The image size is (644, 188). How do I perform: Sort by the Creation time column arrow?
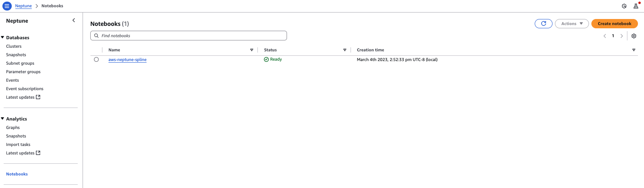pos(634,50)
